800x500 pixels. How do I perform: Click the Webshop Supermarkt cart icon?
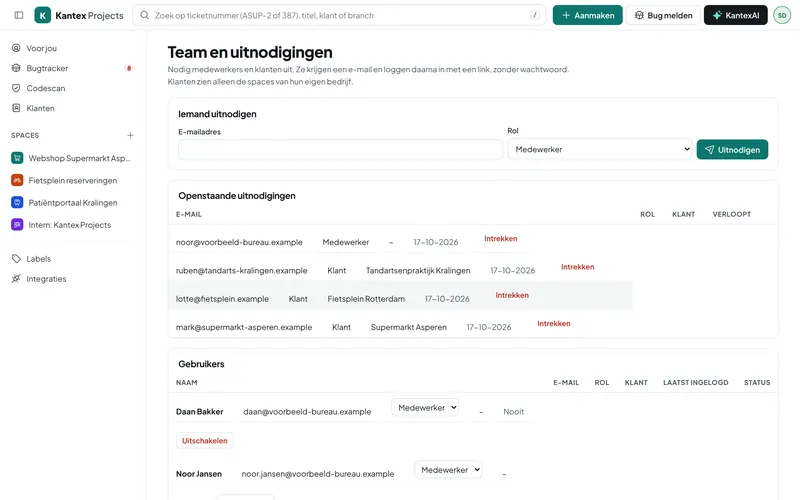[17, 158]
